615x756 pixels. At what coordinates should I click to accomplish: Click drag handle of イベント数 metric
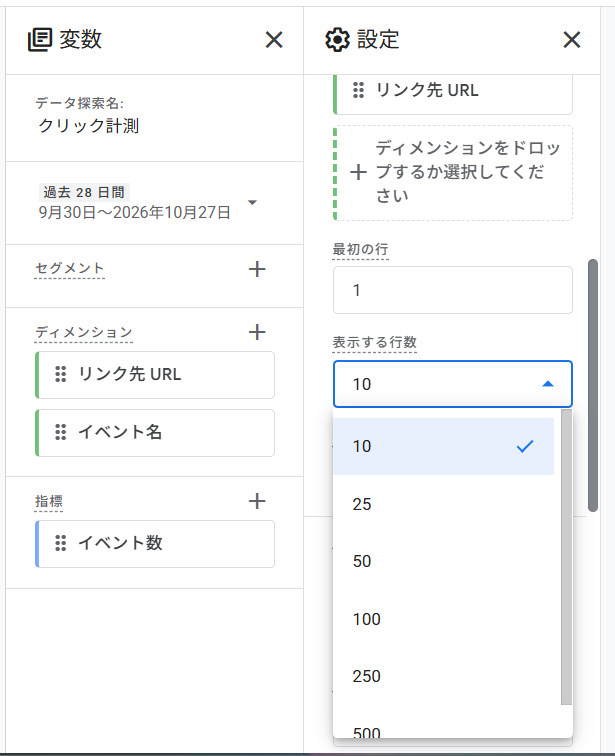pyautogui.click(x=61, y=543)
